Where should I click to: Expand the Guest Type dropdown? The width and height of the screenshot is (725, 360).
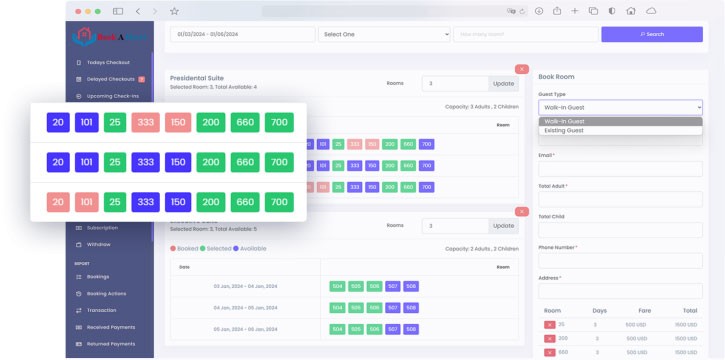pos(620,107)
